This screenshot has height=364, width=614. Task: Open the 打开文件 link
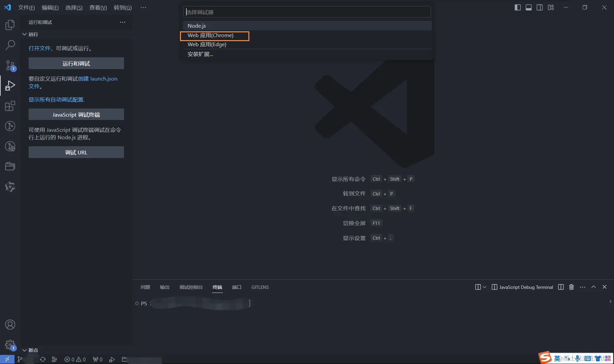[x=39, y=48]
